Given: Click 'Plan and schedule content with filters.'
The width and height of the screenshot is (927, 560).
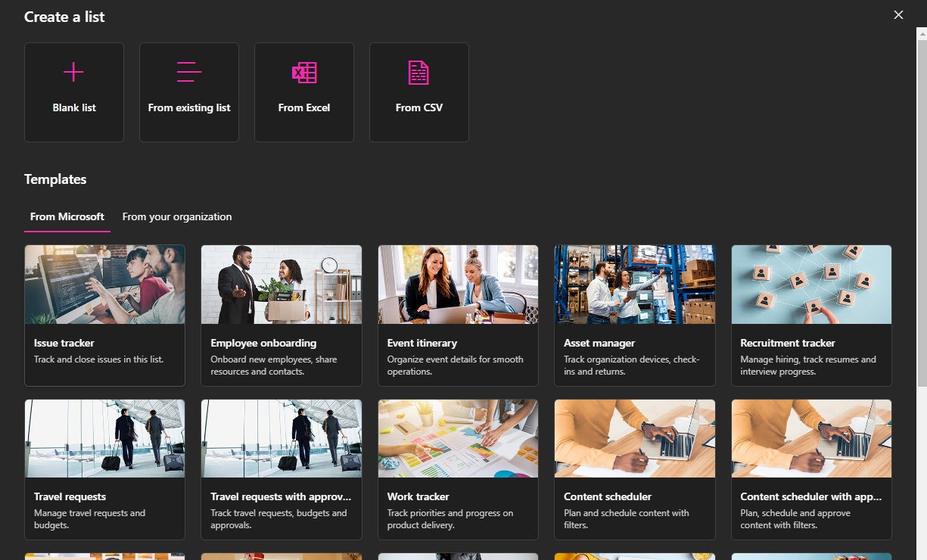Looking at the screenshot, I should coord(627,519).
